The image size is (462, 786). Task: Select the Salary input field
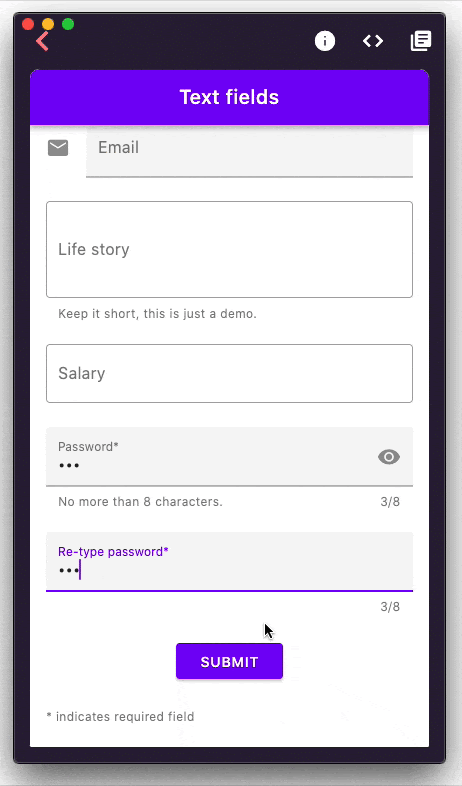[x=229, y=373]
